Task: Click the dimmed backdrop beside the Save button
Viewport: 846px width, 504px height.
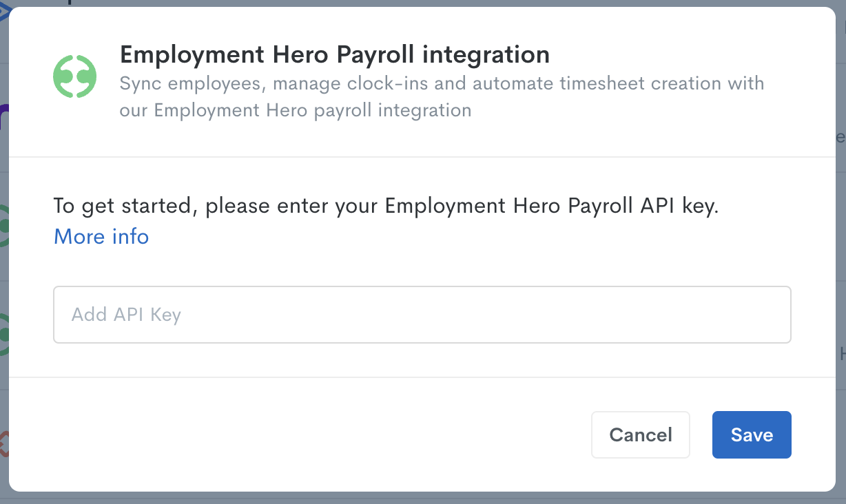Action: [x=840, y=434]
